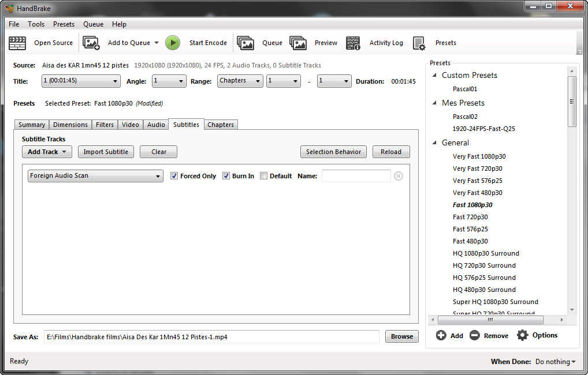The image size is (588, 375).
Task: Enable the Default subtitle checkbox
Action: 263,176
